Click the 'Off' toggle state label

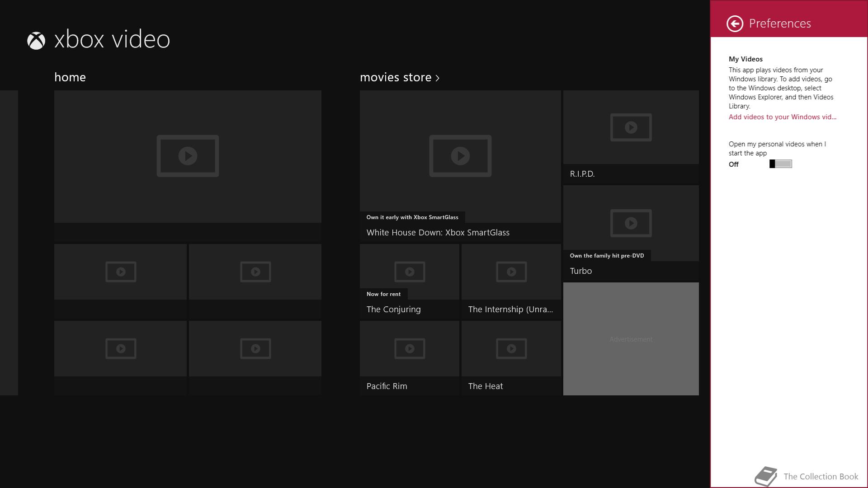point(733,164)
